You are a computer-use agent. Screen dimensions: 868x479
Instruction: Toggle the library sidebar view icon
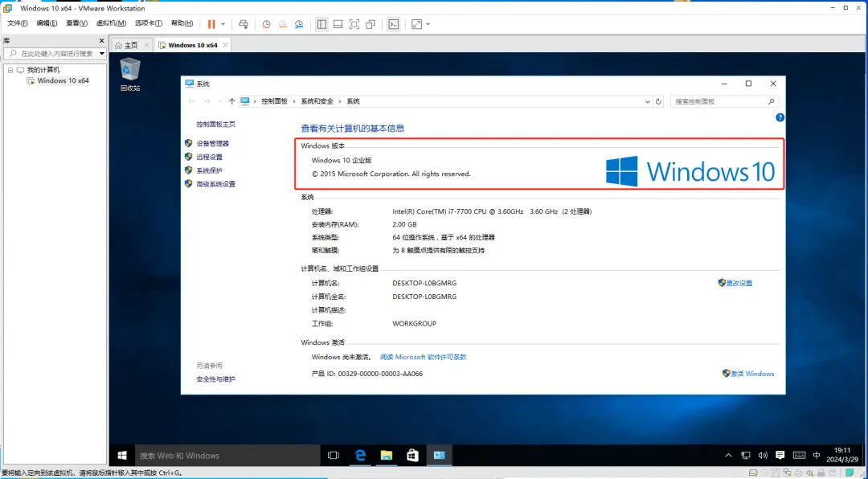(x=321, y=24)
